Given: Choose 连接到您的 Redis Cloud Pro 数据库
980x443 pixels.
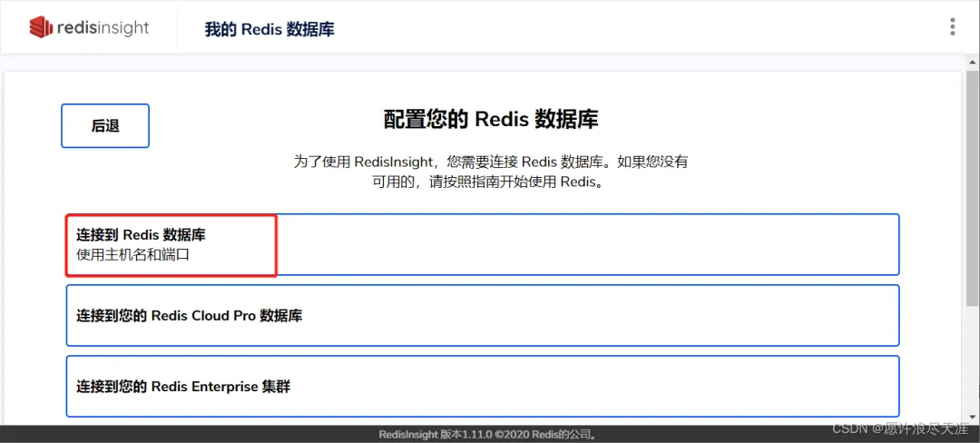Looking at the screenshot, I should click(483, 316).
